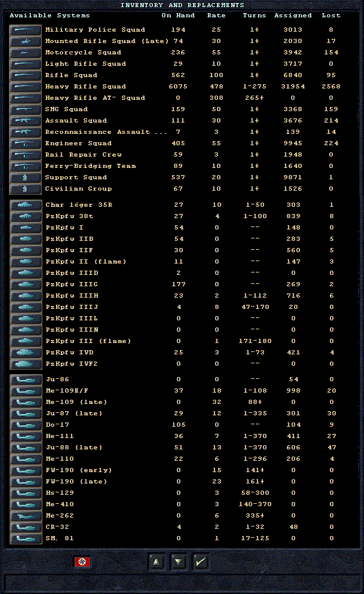Confirm with the checkmark button

point(201,562)
